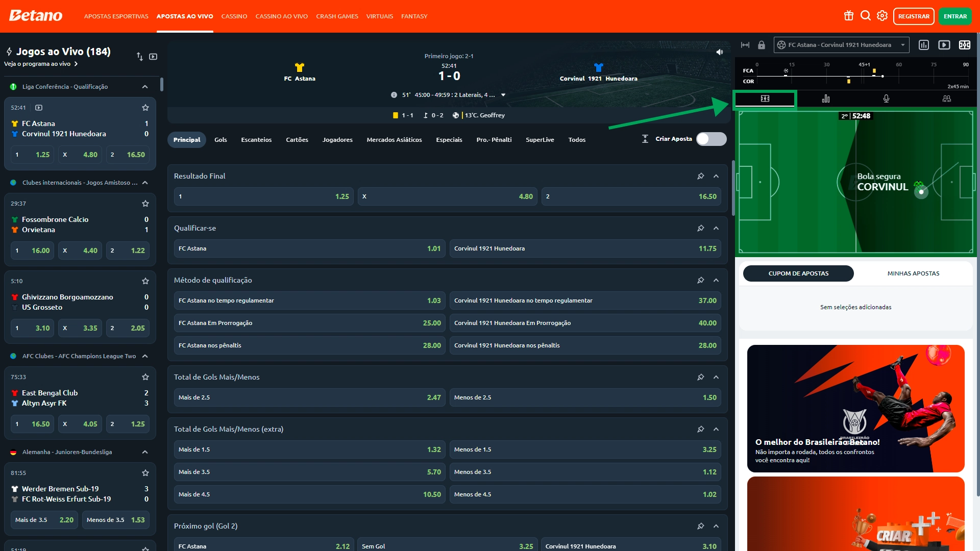Pin the Resultado Final market
This screenshot has height=551, width=980.
(x=701, y=176)
